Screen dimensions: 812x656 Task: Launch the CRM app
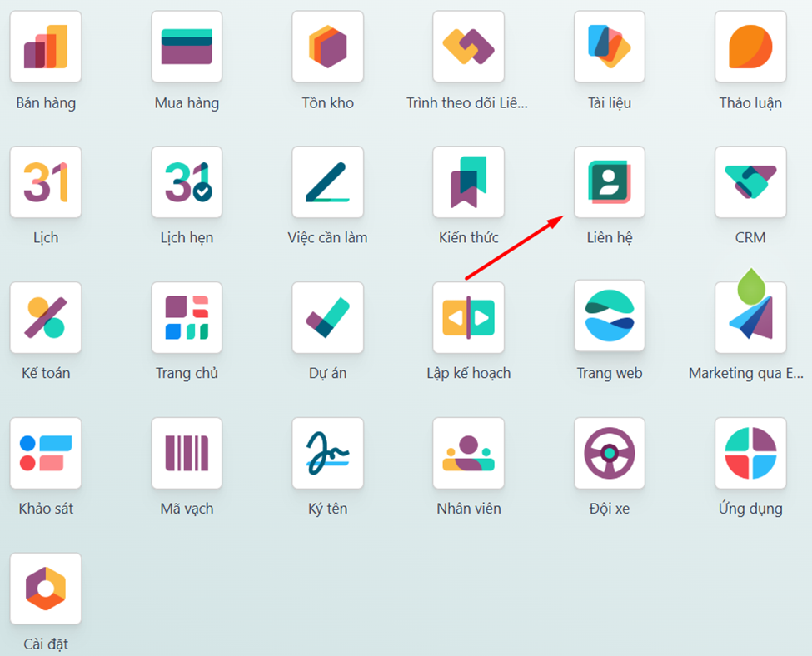coord(750,182)
